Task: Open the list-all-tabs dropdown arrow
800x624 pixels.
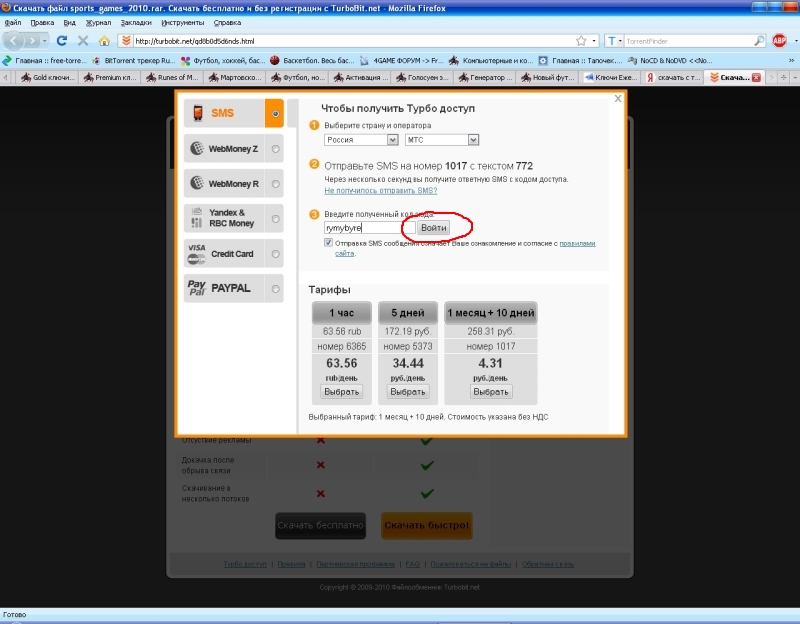Action: 795,78
